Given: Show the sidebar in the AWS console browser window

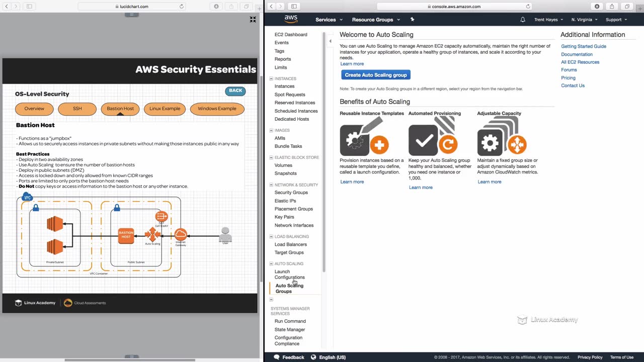Looking at the screenshot, I should click(x=294, y=7).
